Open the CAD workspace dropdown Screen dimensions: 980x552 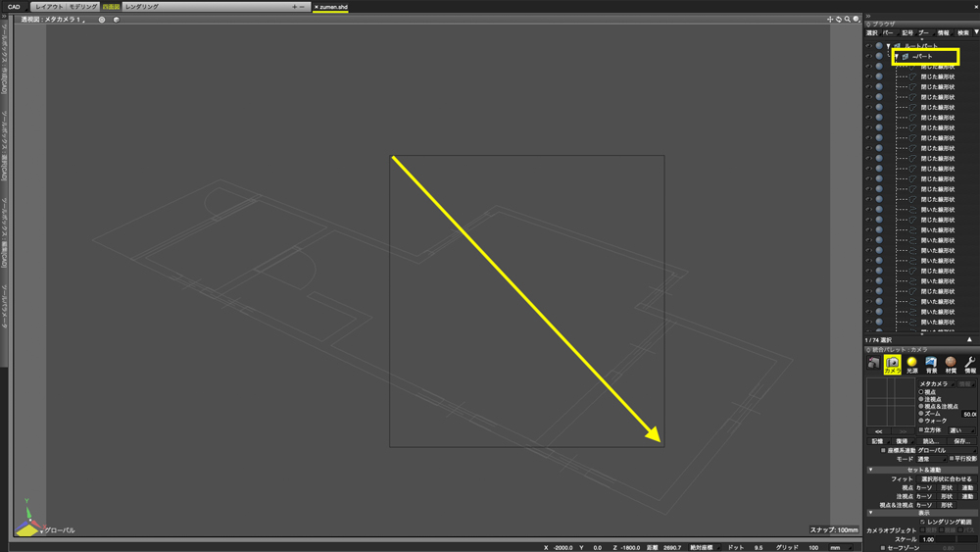coord(15,7)
